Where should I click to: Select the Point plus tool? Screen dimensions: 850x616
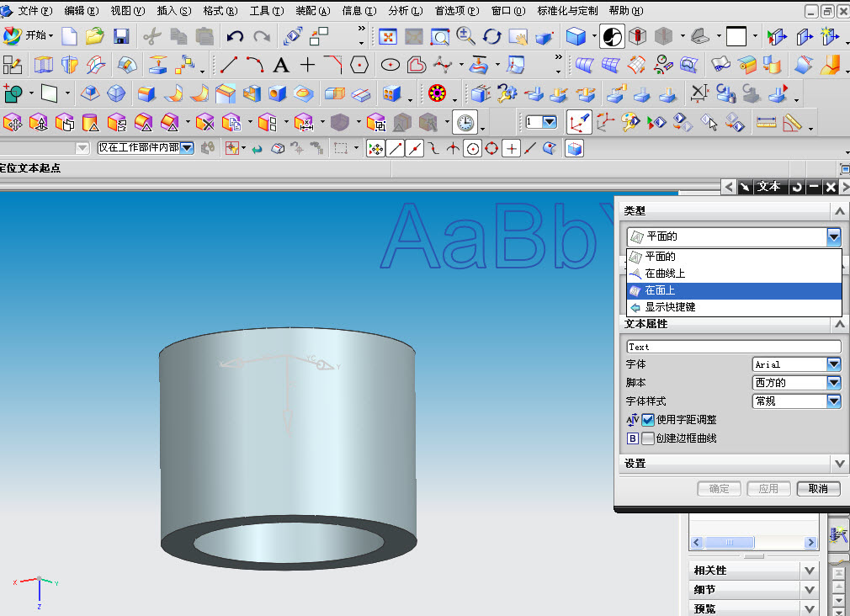coord(307,65)
